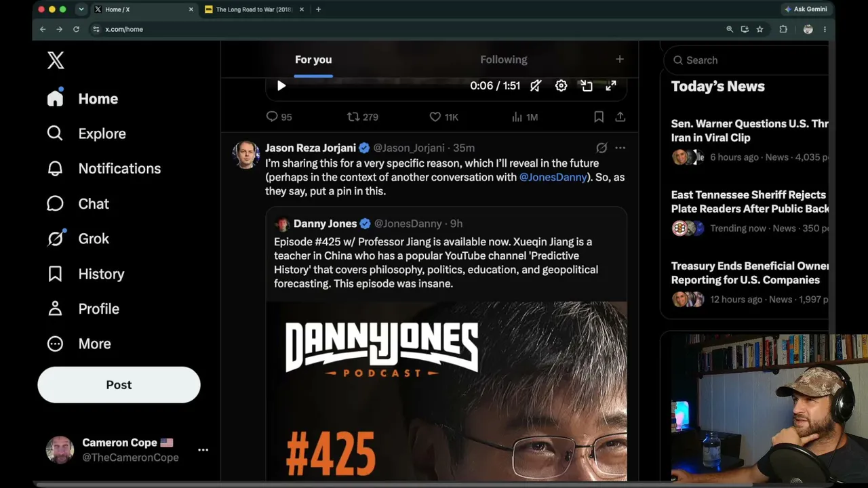Switch to The Long Road to War tab

[x=254, y=9]
